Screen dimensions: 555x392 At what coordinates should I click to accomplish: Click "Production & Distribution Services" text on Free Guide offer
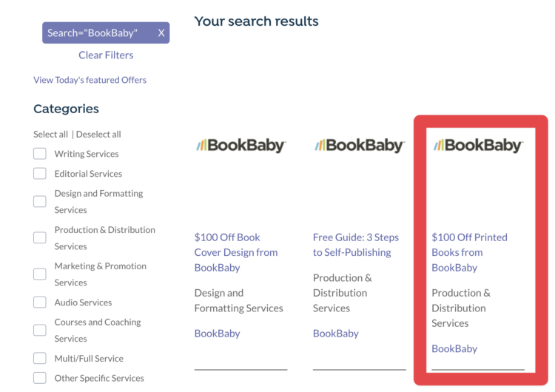(343, 293)
